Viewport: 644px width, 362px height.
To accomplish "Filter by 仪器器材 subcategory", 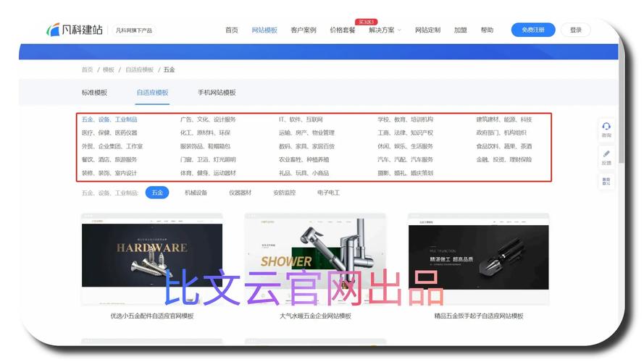I will (x=241, y=193).
